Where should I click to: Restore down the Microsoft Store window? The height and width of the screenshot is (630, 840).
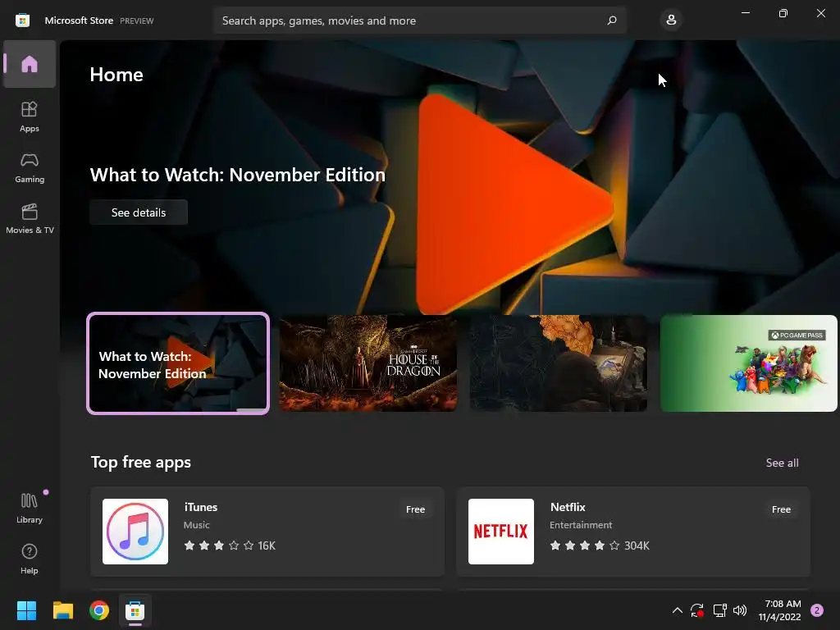(x=783, y=13)
